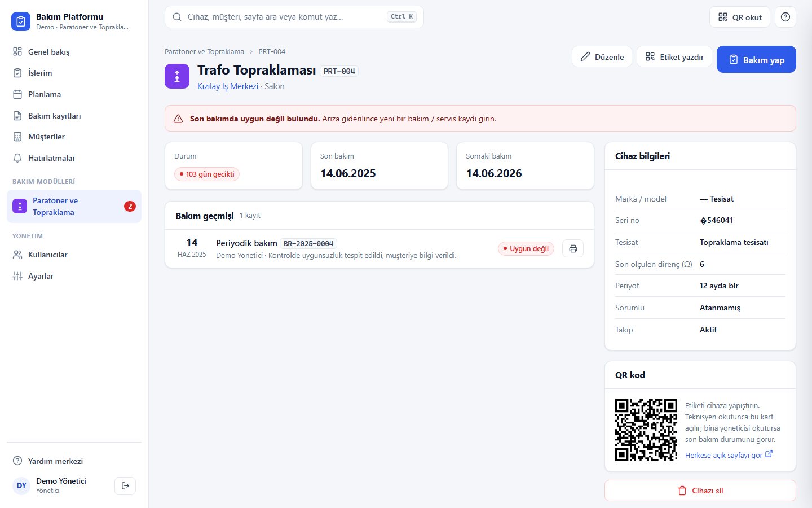Viewport: 812px width, 508px height.
Task: Click the purple Trafo Topraklaması device icon
Action: tap(177, 76)
